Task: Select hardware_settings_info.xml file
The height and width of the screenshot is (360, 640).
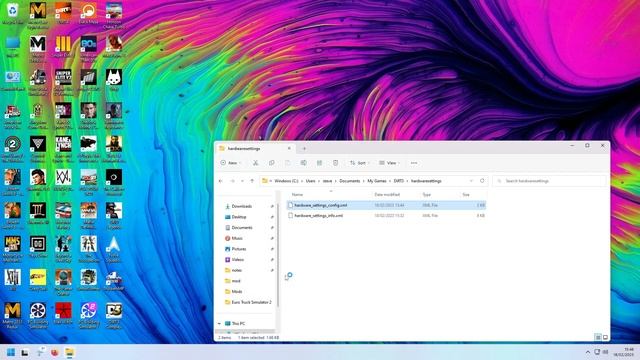Action: click(x=386, y=216)
